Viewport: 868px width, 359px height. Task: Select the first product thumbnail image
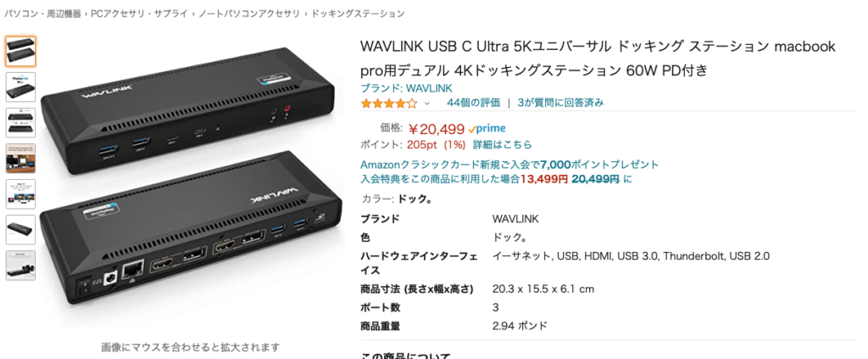coord(20,52)
